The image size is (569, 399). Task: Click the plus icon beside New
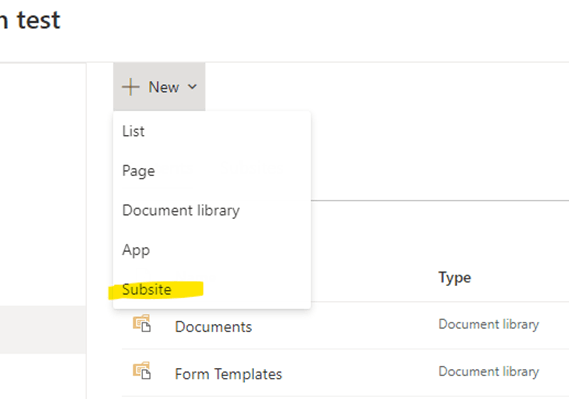(x=131, y=87)
